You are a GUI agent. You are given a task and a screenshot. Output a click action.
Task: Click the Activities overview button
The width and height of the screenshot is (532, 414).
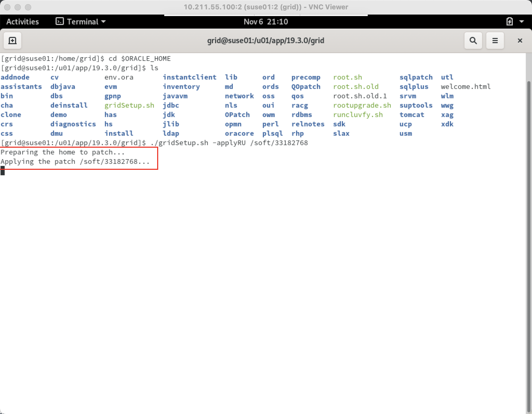click(23, 22)
